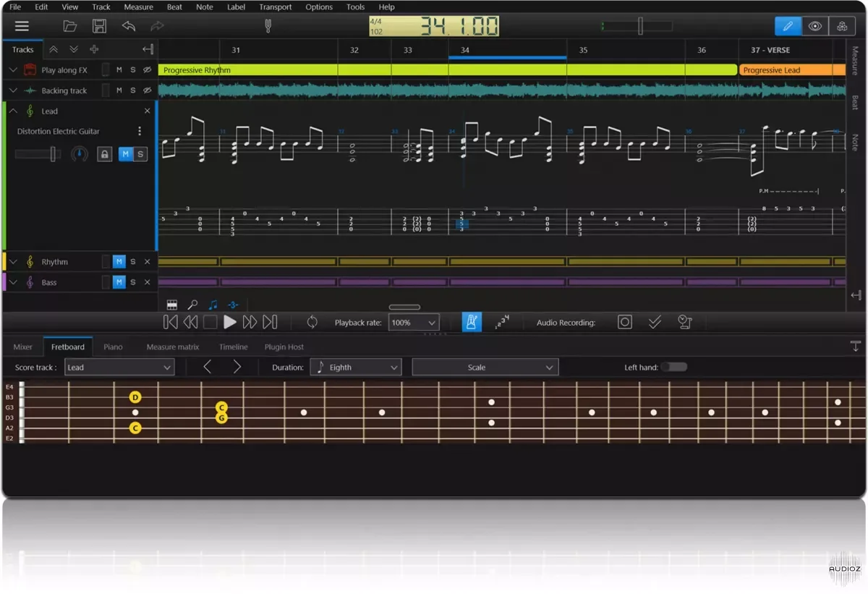
Task: Add a new track with plus icon
Action: click(94, 49)
